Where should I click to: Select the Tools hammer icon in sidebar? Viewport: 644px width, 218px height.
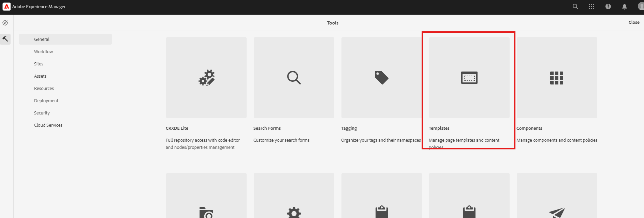pos(5,39)
